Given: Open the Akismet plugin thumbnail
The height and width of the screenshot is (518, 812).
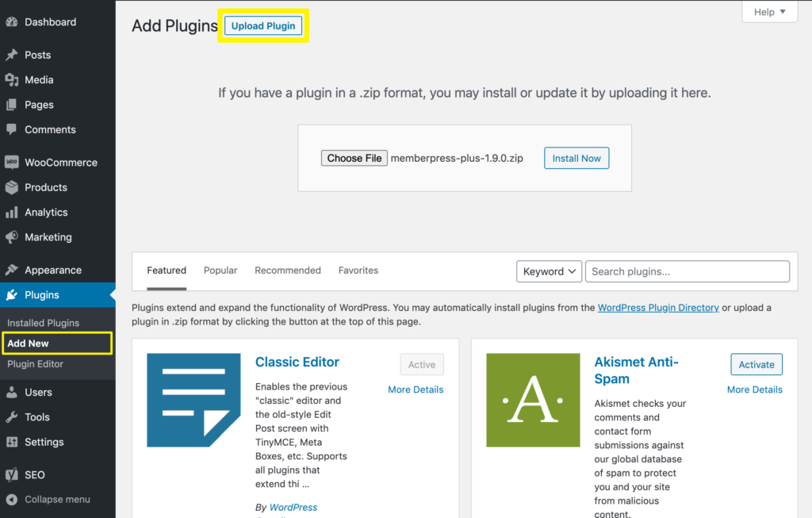Looking at the screenshot, I should point(533,400).
